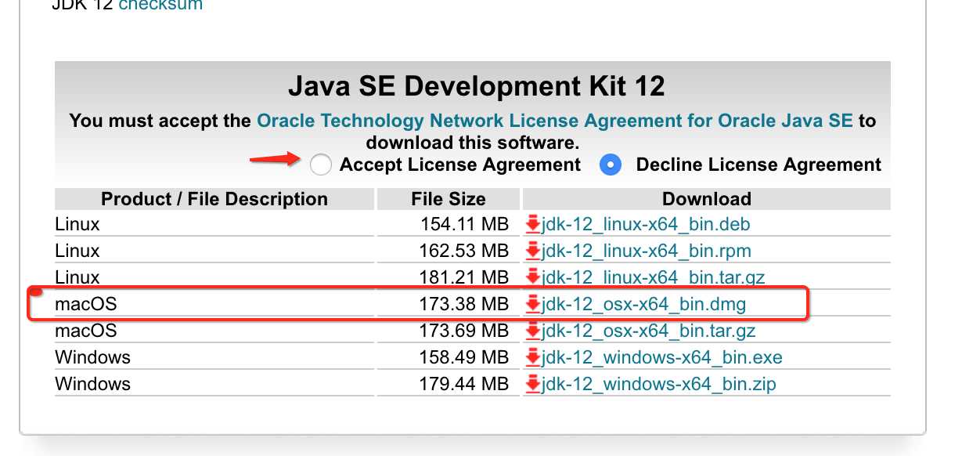Select the Accept License Agreement radio button
The height and width of the screenshot is (456, 980).
click(x=321, y=165)
